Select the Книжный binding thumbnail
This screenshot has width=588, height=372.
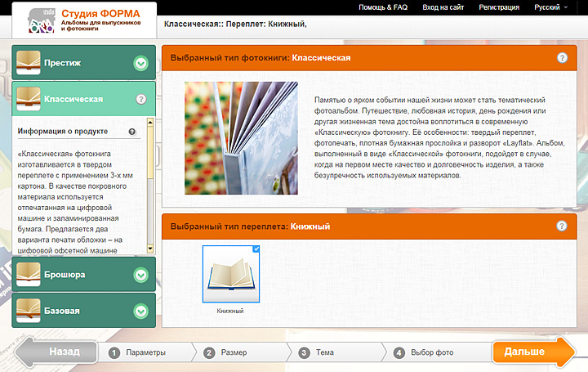coord(230,276)
